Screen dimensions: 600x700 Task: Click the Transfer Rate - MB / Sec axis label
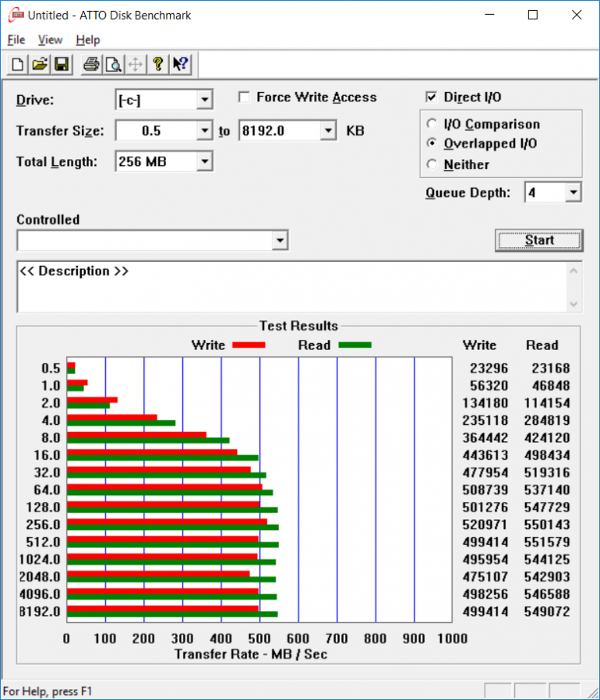[x=251, y=655]
